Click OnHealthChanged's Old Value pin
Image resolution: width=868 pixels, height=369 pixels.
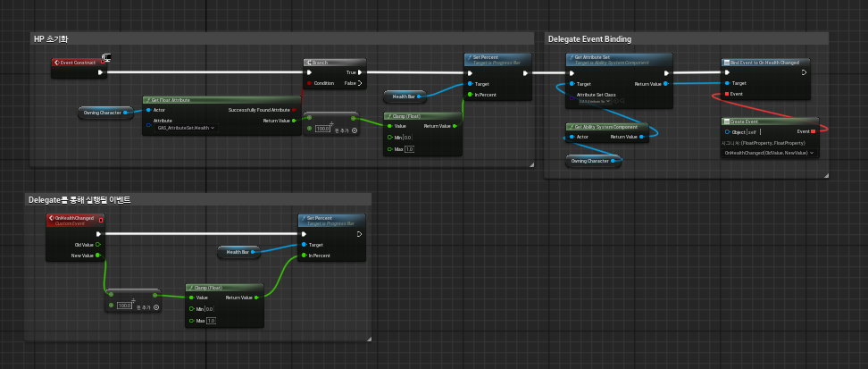coord(98,244)
